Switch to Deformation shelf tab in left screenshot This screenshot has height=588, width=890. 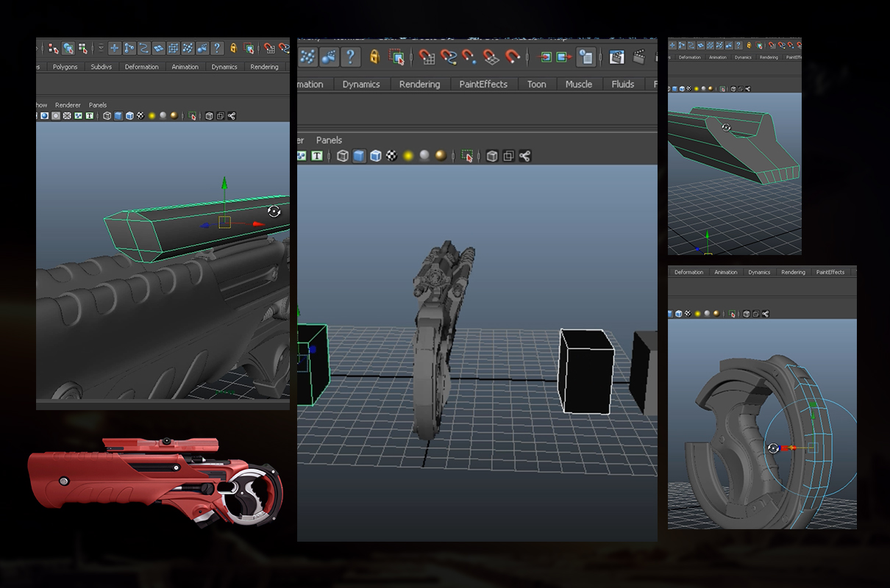pos(142,67)
